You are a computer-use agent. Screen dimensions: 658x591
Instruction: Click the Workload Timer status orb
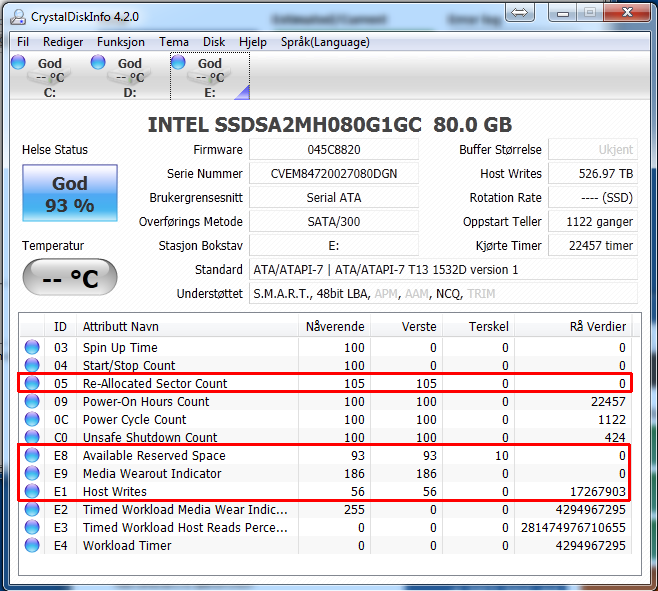[32, 545]
